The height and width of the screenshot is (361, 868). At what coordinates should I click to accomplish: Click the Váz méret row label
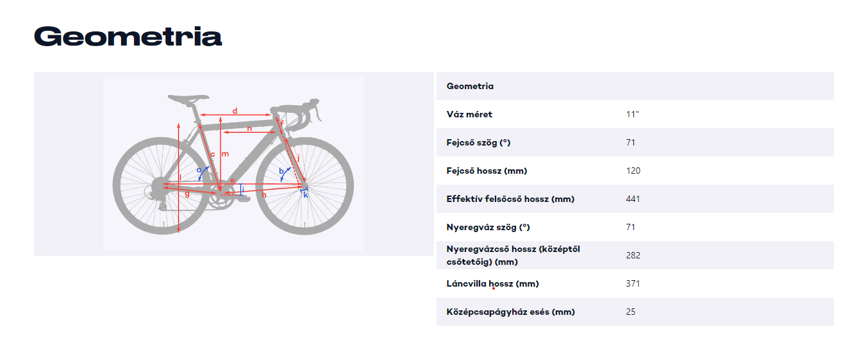pos(469,114)
